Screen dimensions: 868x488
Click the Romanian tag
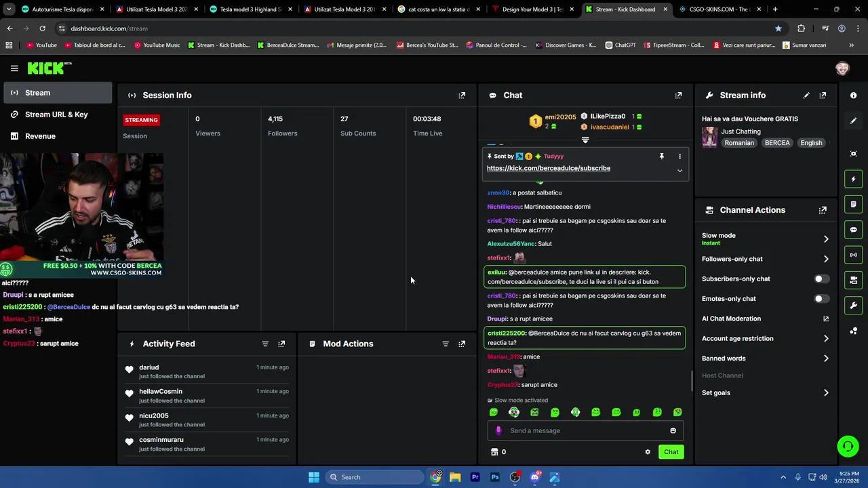click(x=739, y=143)
